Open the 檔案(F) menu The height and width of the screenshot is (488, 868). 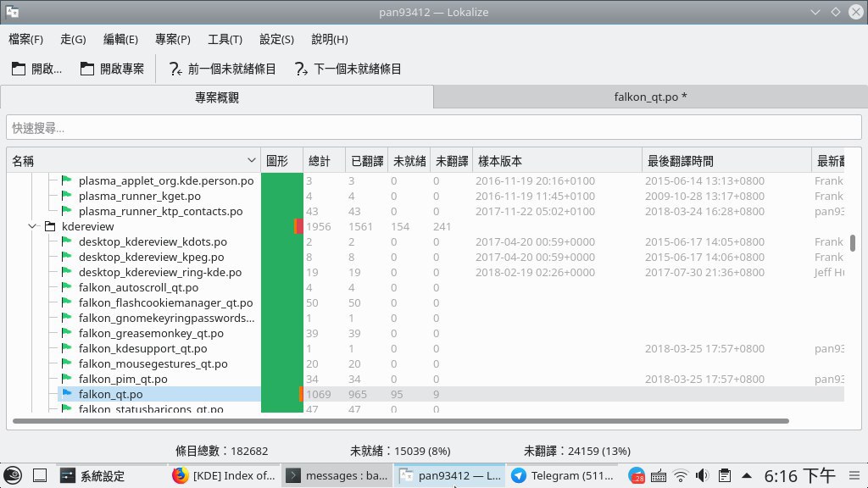26,39
